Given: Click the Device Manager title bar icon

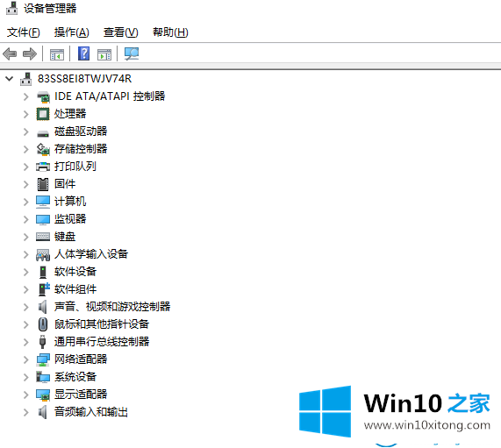Looking at the screenshot, I should pos(11,8).
